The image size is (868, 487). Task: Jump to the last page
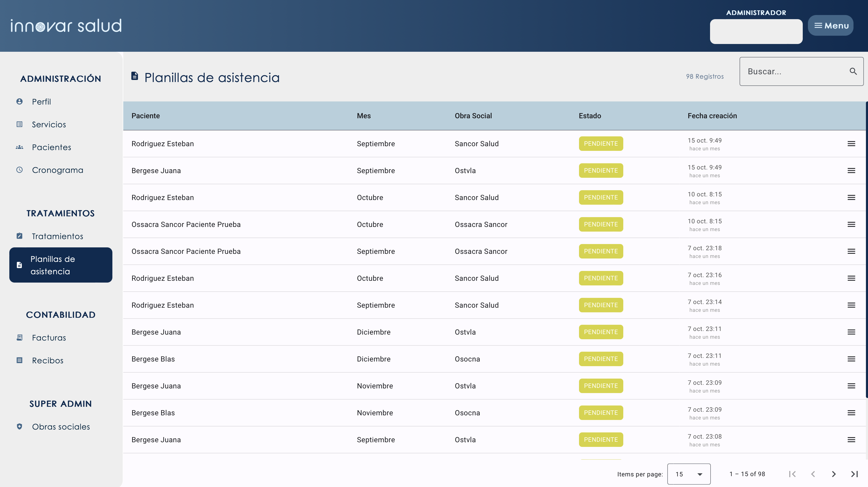coord(854,474)
